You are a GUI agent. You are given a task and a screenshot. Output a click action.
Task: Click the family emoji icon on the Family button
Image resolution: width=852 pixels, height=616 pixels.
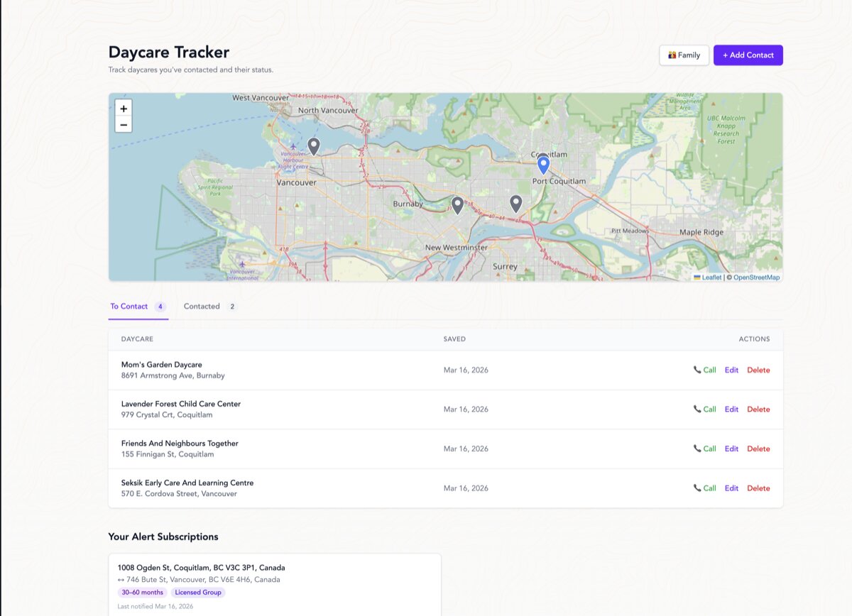(x=672, y=55)
